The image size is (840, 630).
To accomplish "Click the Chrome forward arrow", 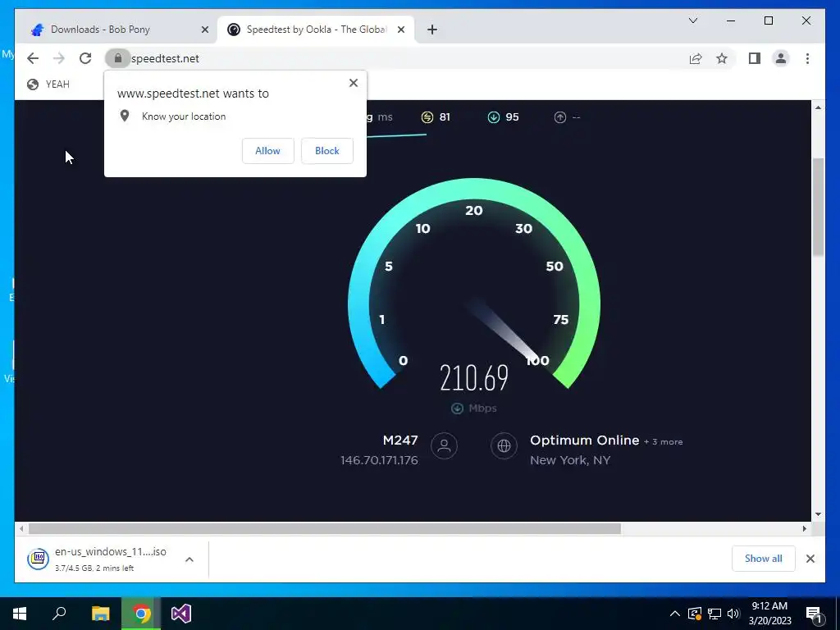I will click(59, 58).
